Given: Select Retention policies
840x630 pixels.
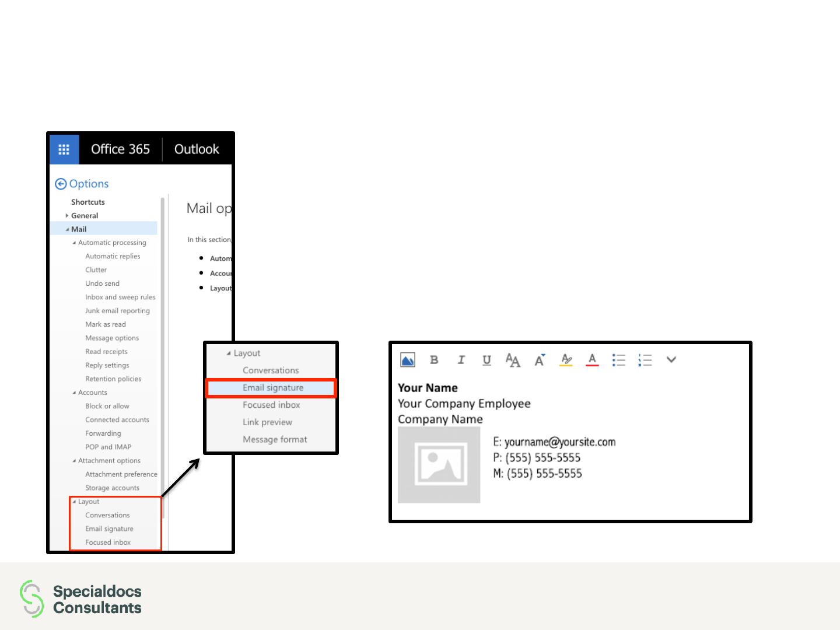Looking at the screenshot, I should pyautogui.click(x=113, y=379).
